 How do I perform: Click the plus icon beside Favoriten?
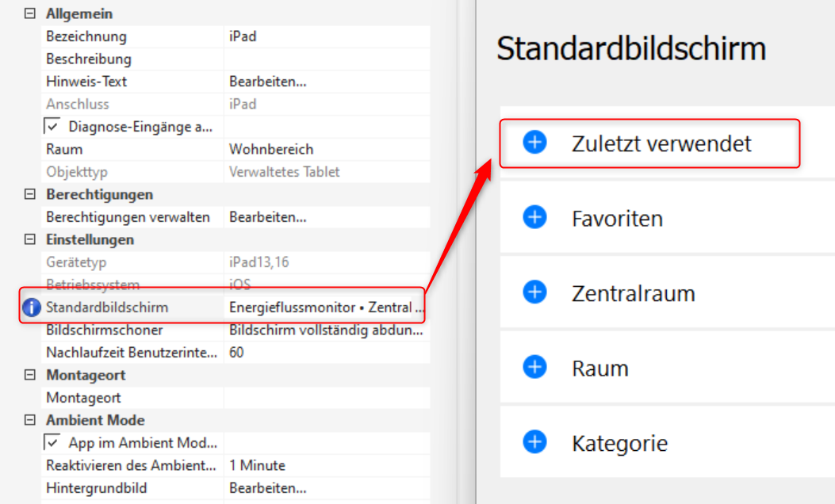coord(535,217)
